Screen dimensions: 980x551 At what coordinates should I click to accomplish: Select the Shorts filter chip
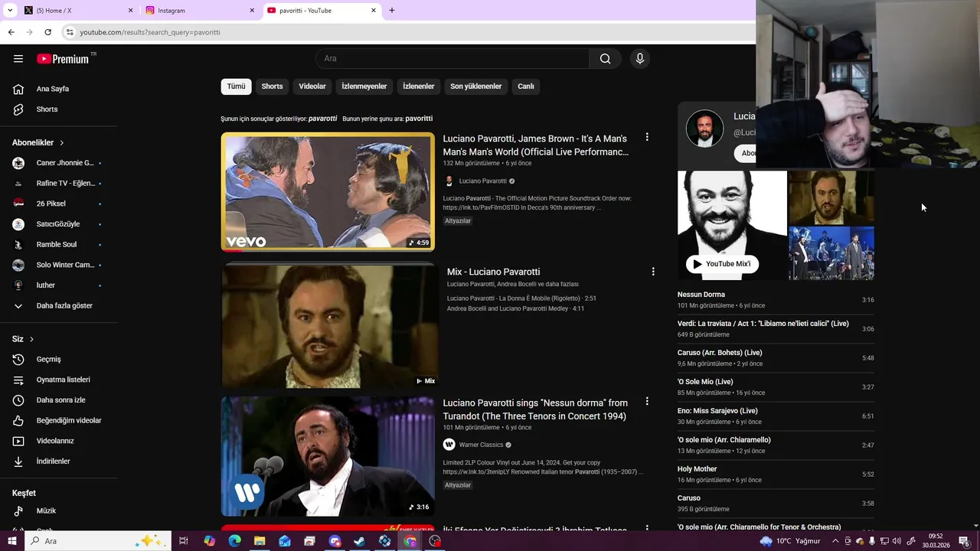(272, 86)
